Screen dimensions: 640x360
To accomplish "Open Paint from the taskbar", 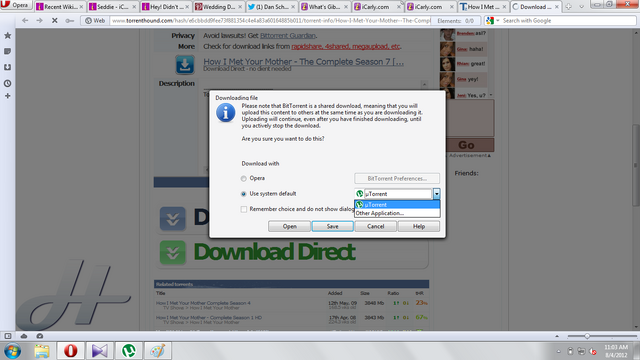I will (x=158, y=351).
